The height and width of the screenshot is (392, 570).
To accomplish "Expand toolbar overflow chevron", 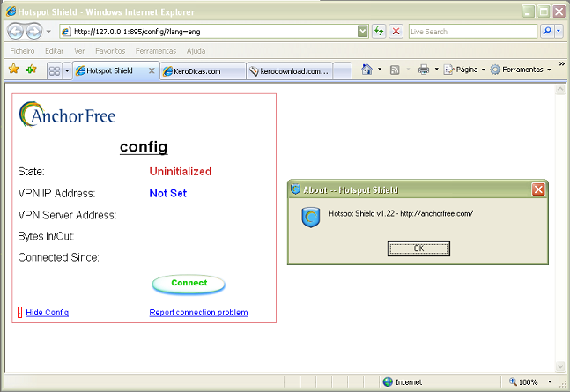I will coord(562,64).
